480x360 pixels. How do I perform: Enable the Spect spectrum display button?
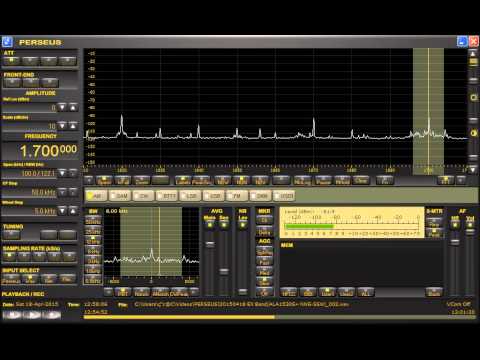(x=104, y=181)
